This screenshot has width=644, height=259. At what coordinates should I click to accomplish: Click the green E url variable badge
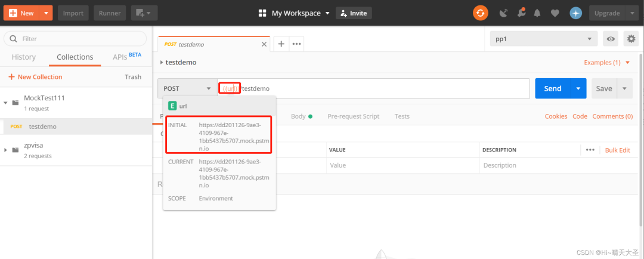[172, 106]
